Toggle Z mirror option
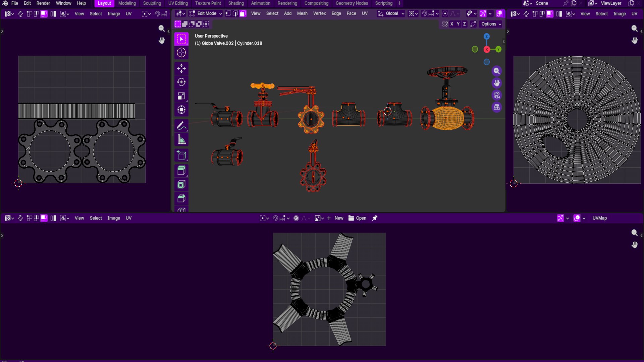The image size is (644, 362). (x=465, y=24)
